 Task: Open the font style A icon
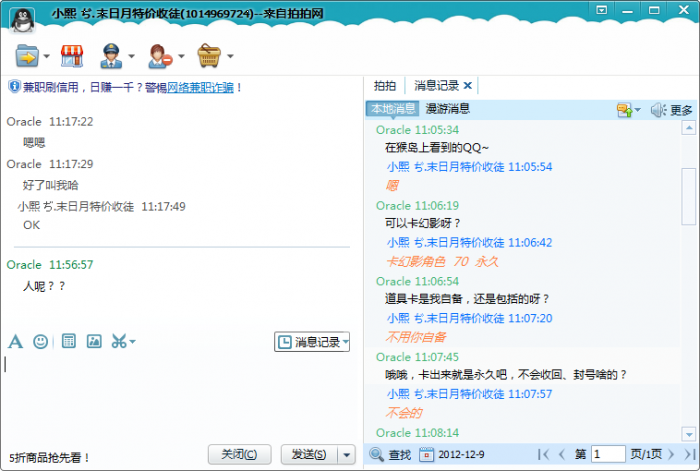click(x=15, y=342)
